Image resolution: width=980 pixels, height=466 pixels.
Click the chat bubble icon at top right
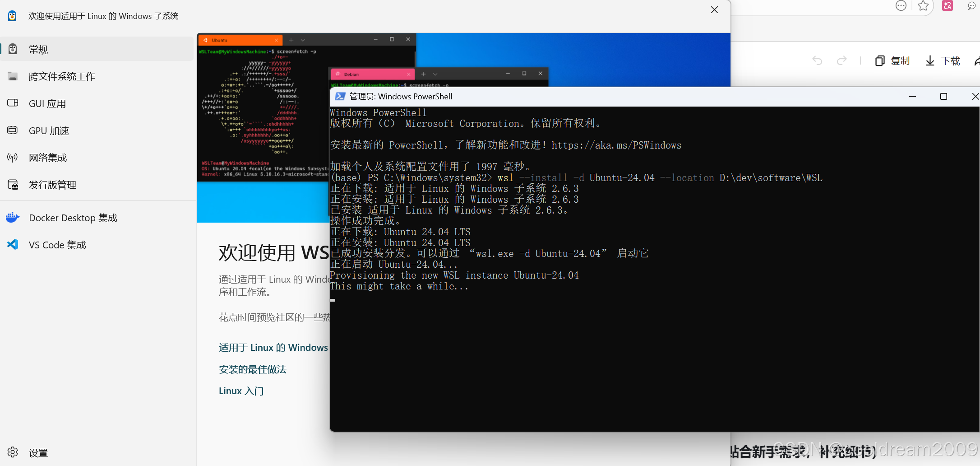[x=971, y=6]
